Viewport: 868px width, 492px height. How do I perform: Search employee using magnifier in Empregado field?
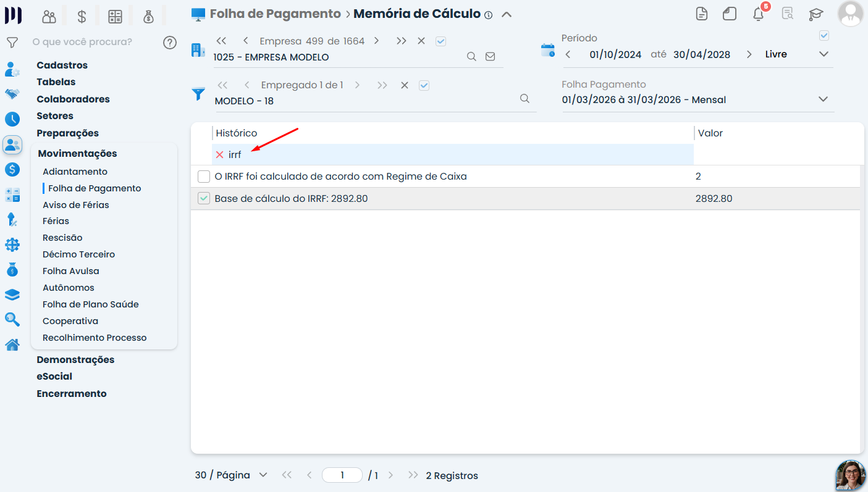(x=525, y=99)
